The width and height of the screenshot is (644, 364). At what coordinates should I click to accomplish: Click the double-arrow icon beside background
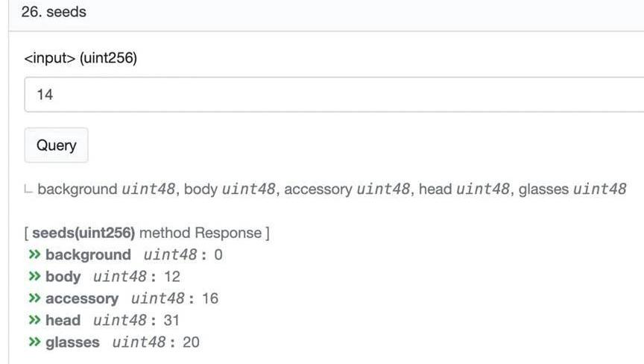coord(34,255)
